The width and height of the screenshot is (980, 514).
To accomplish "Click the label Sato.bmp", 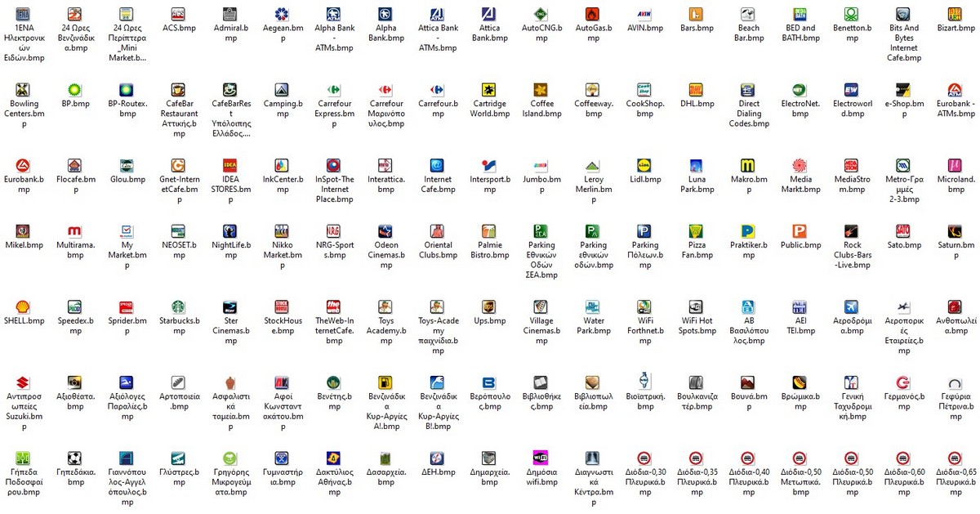I will tap(903, 245).
